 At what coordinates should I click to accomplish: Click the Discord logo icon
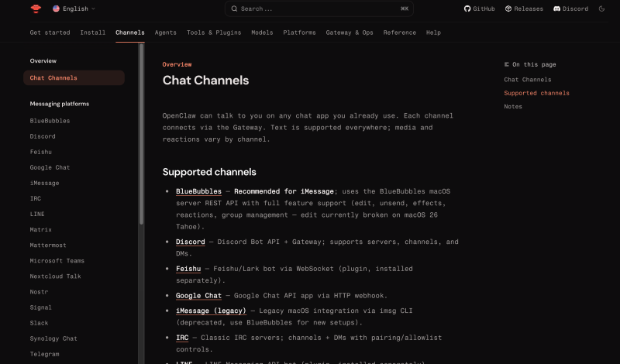(556, 9)
